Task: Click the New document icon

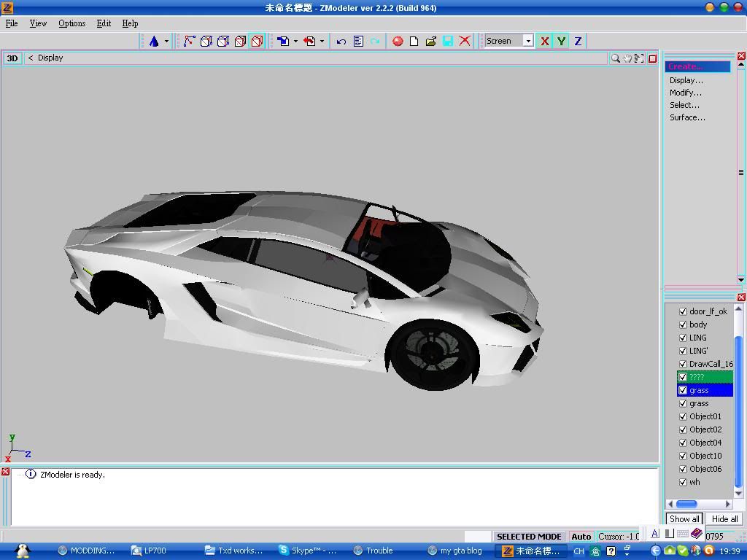Action: [x=414, y=42]
